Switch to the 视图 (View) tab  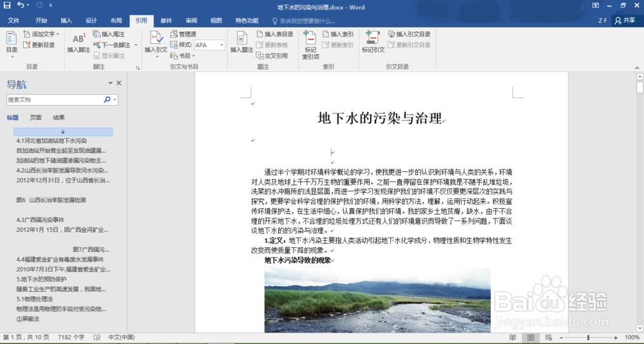pyautogui.click(x=216, y=21)
